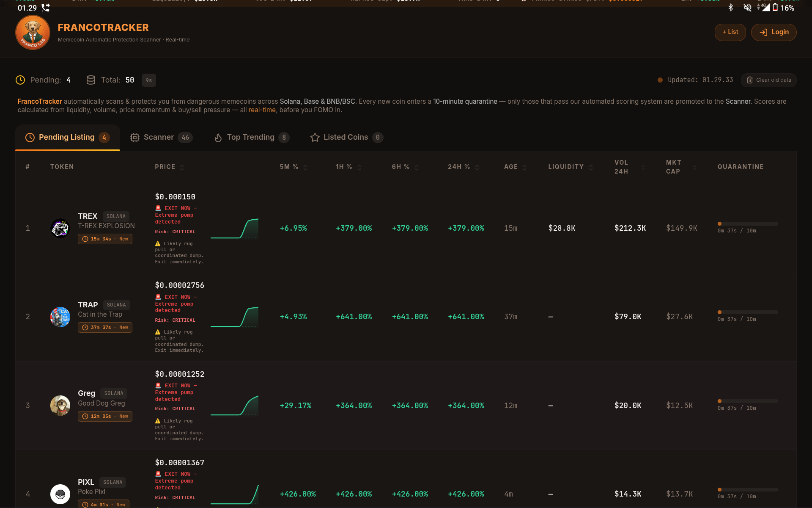Click the Listed Coins star icon
This screenshot has width=812, height=508.
tap(315, 138)
